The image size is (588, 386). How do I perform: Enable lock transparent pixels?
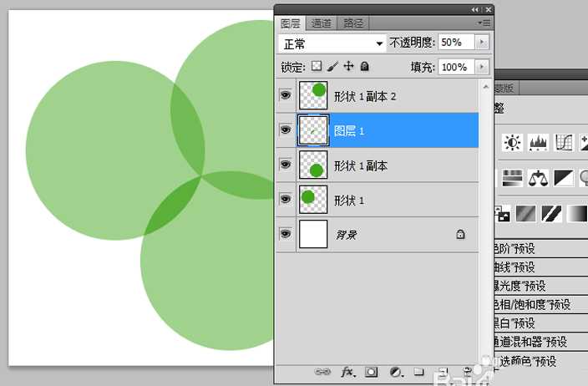[x=317, y=66]
